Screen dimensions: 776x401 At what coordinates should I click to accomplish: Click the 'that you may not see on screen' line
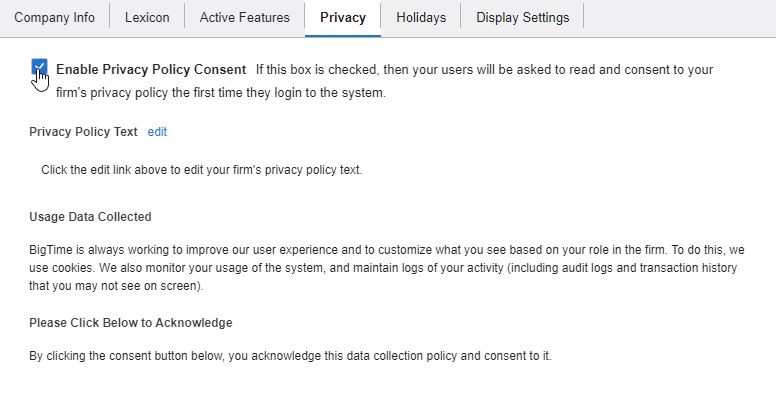[116, 286]
